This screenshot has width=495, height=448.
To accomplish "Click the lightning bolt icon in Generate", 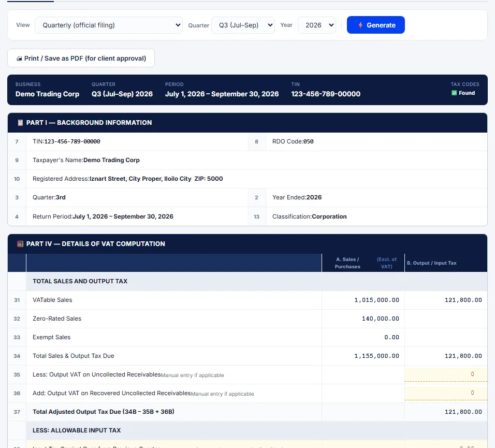I will coord(360,25).
